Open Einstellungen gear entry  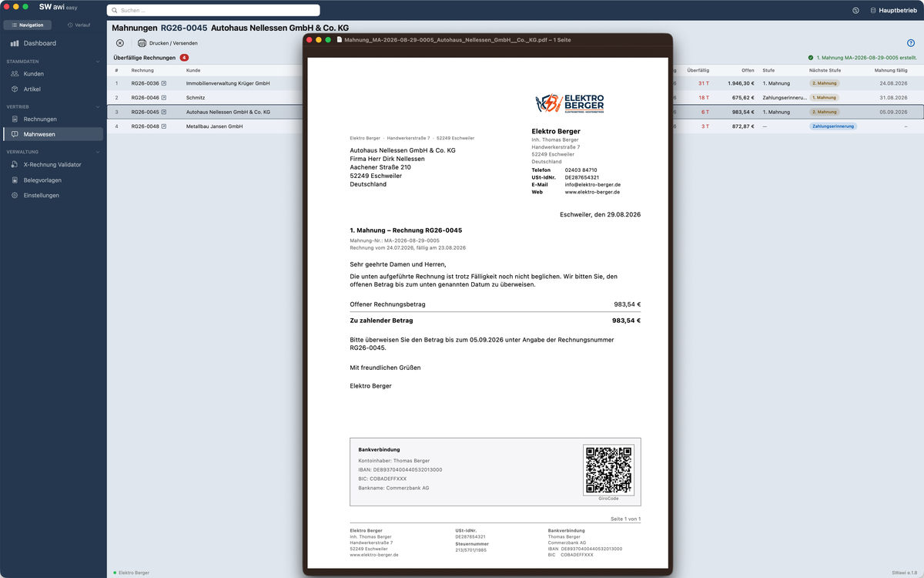coord(53,196)
